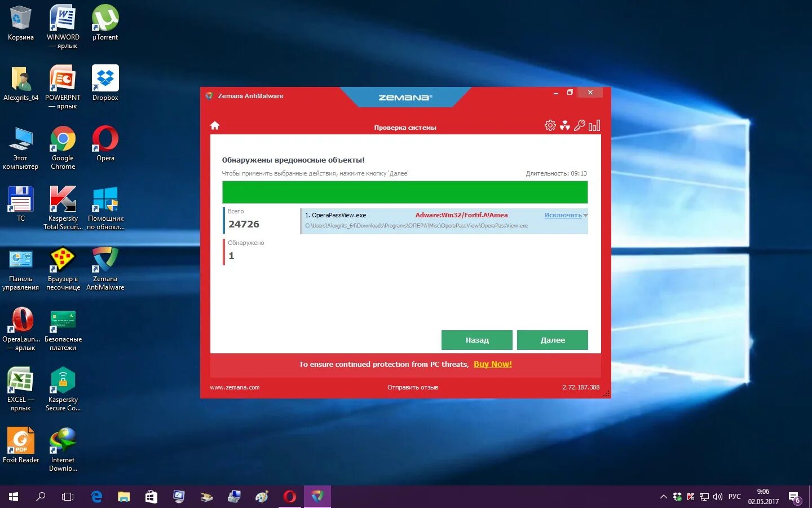Click the Dropbox tray icon

[677, 497]
